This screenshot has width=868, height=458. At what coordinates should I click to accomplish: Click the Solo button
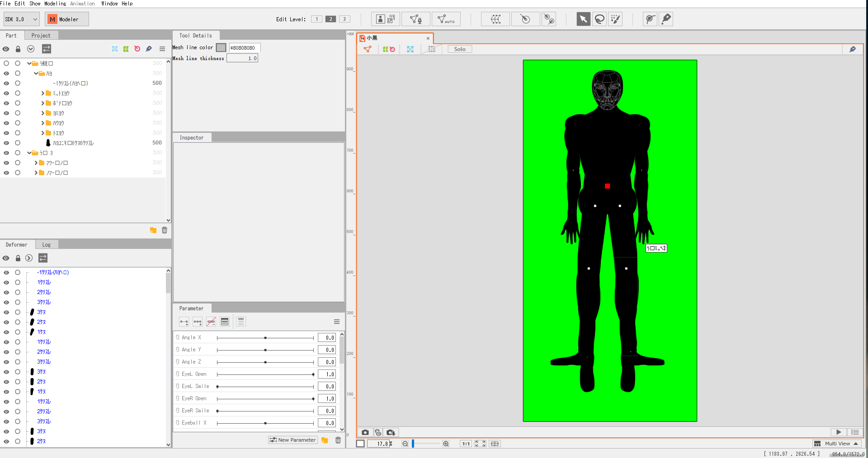tap(460, 49)
